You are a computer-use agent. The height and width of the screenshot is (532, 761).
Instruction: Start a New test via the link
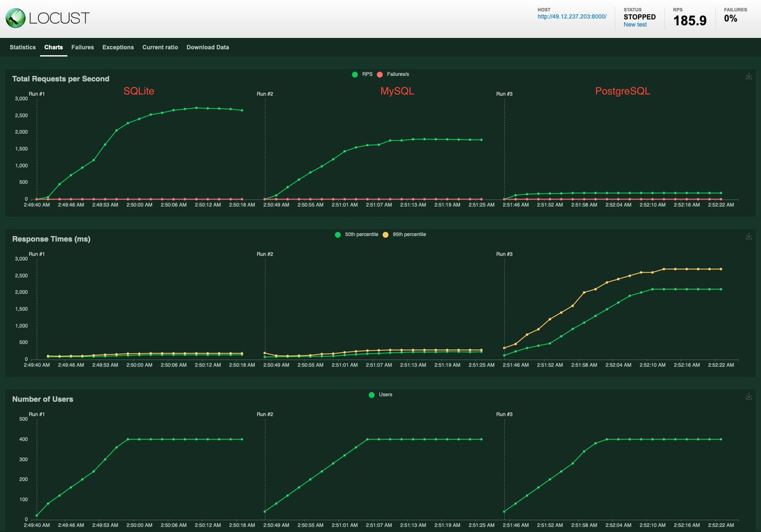tap(636, 24)
